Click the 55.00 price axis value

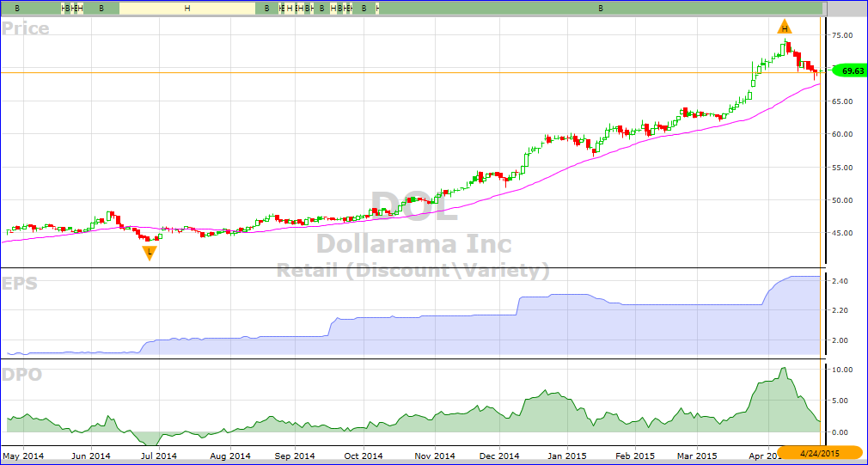click(x=844, y=168)
